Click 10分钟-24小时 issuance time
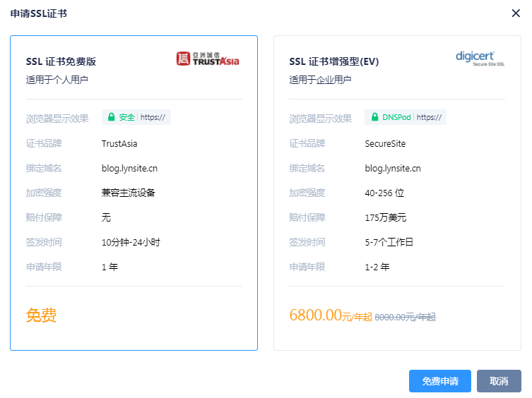Image resolution: width=532 pixels, height=398 pixels. point(131,242)
